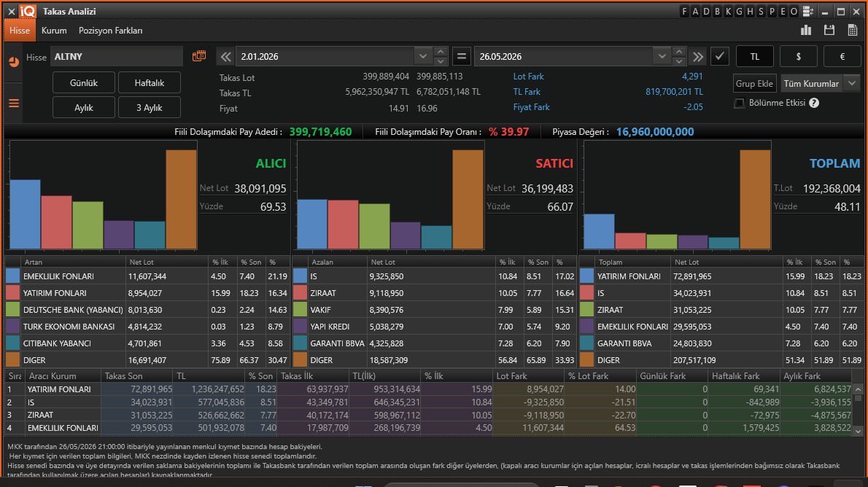Open the bar chart view icon
868x487 pixels.
806,30
